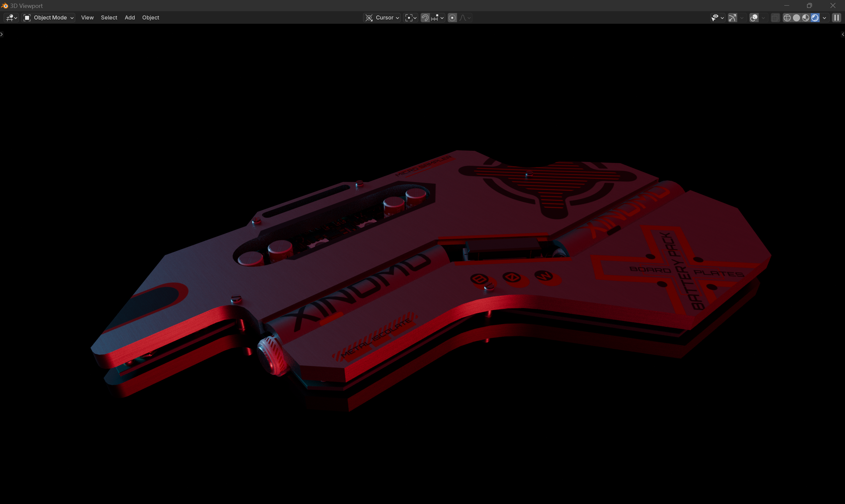Open the pivot point dropdown
This screenshot has height=504, width=845.
(410, 18)
